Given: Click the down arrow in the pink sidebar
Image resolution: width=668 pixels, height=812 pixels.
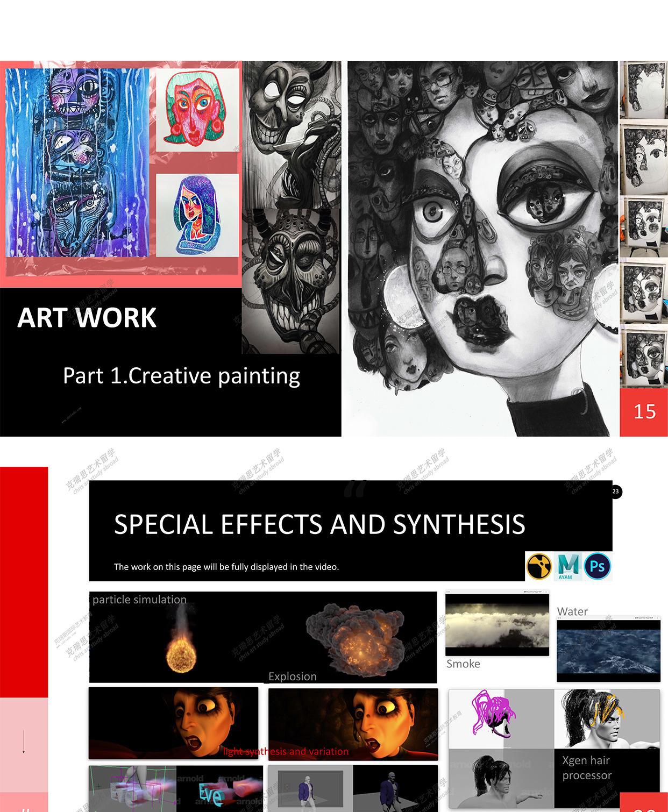Looking at the screenshot, I should (x=24, y=741).
